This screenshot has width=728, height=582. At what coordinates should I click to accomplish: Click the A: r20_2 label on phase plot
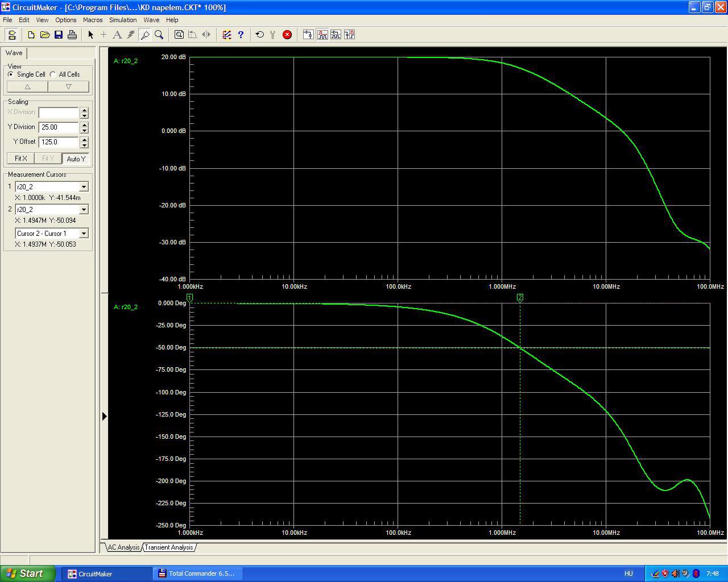(x=126, y=307)
